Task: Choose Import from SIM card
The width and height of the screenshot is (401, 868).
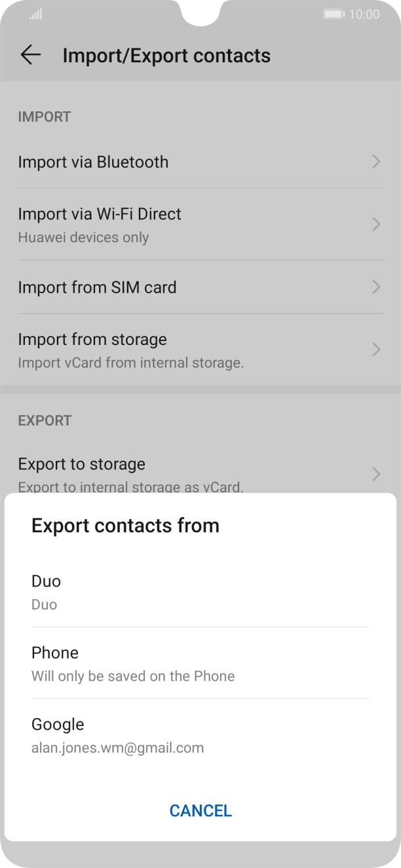Action: point(97,287)
